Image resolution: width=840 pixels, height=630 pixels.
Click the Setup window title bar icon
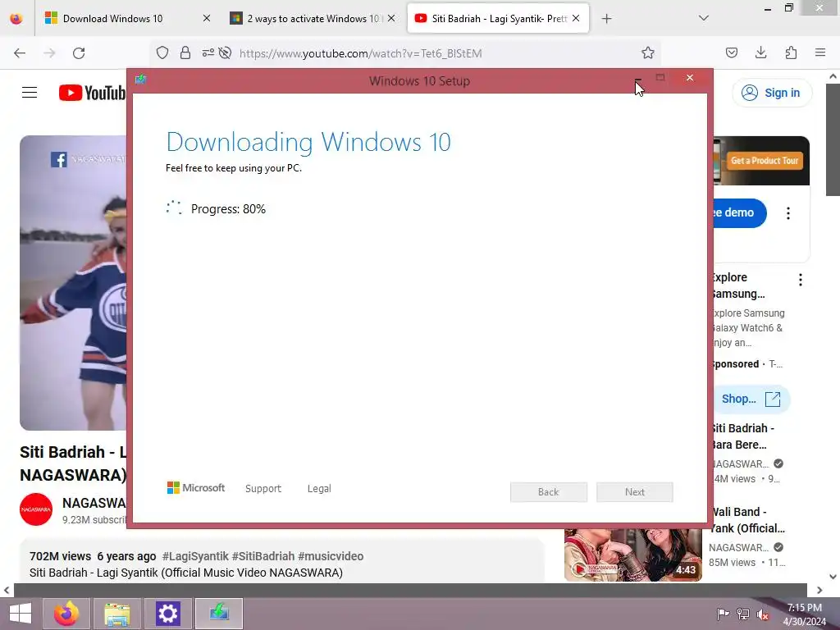coord(140,80)
